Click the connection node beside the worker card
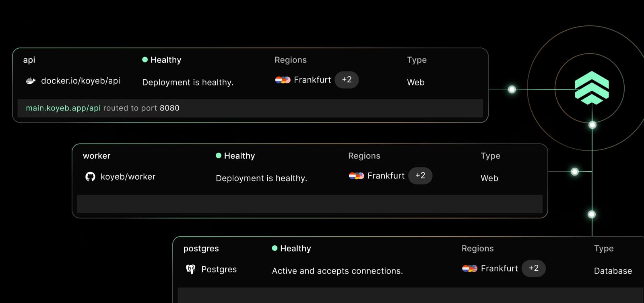Viewport: 644px width, 303px height. point(575,172)
